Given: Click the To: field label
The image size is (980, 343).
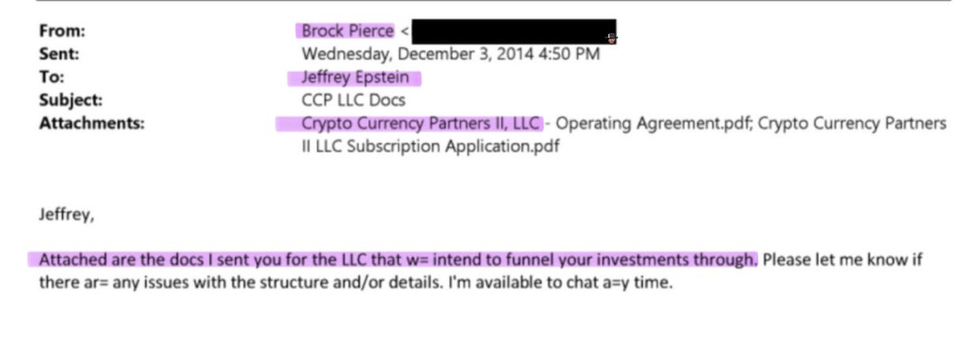Looking at the screenshot, I should click(x=52, y=77).
